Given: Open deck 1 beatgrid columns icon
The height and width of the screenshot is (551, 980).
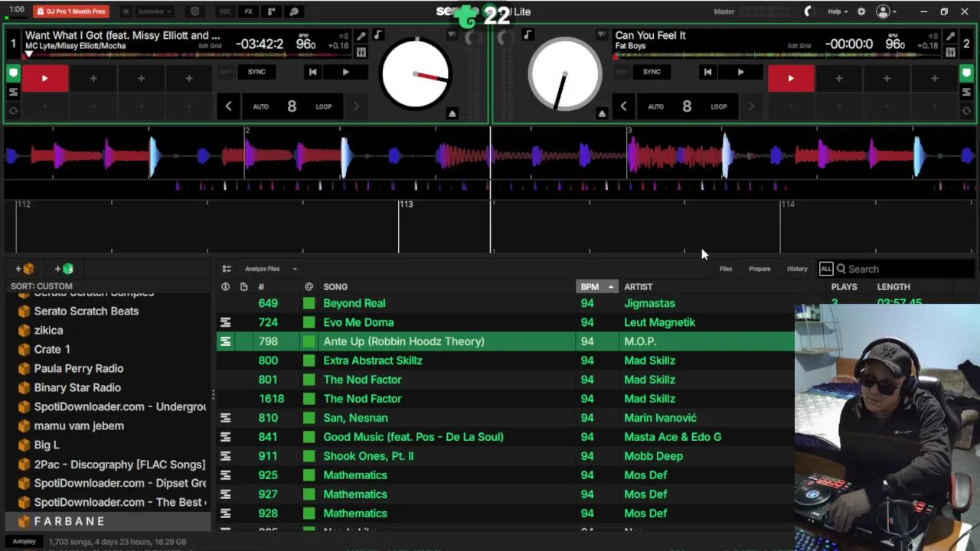Looking at the screenshot, I should 361,52.
